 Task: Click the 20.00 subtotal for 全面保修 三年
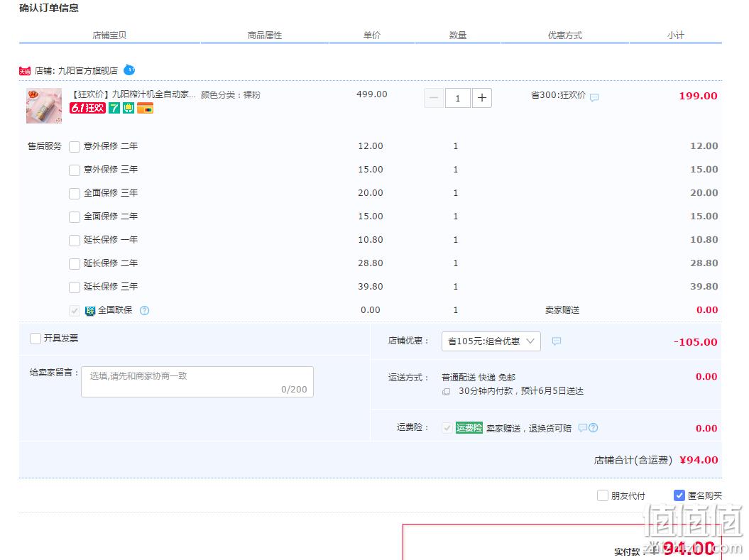point(704,193)
